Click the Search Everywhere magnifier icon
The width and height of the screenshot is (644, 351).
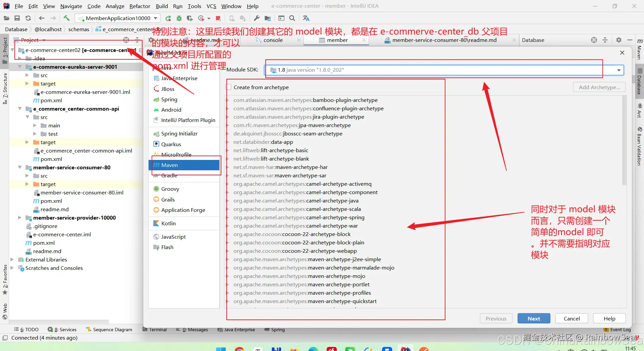point(292,18)
